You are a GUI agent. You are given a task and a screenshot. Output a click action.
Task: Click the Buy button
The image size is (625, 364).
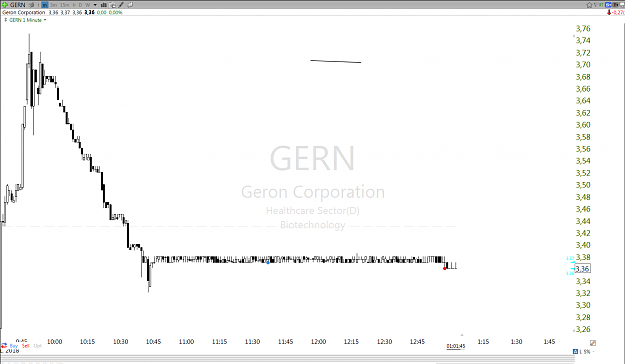[14, 346]
